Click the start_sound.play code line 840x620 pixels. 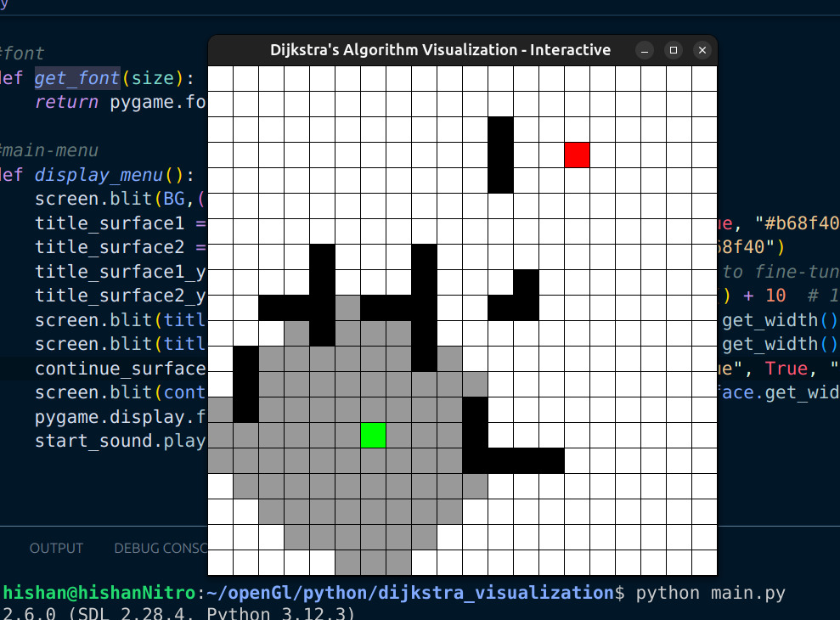click(120, 442)
